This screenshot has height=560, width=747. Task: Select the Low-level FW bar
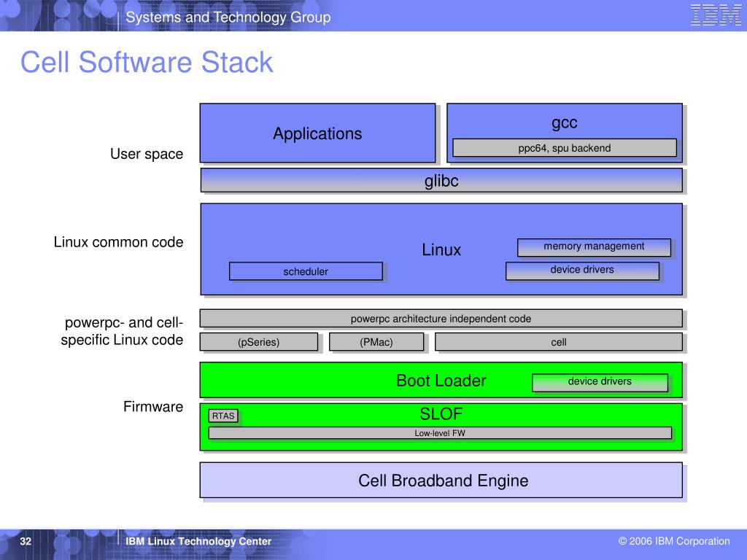point(440,433)
